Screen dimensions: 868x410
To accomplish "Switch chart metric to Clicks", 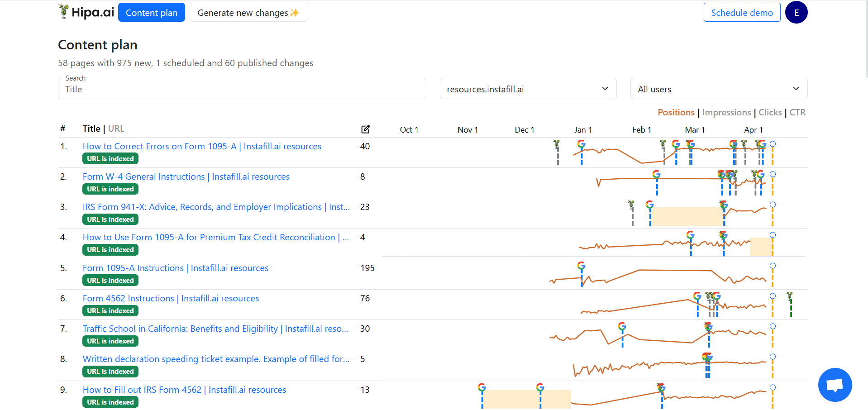I will 770,112.
